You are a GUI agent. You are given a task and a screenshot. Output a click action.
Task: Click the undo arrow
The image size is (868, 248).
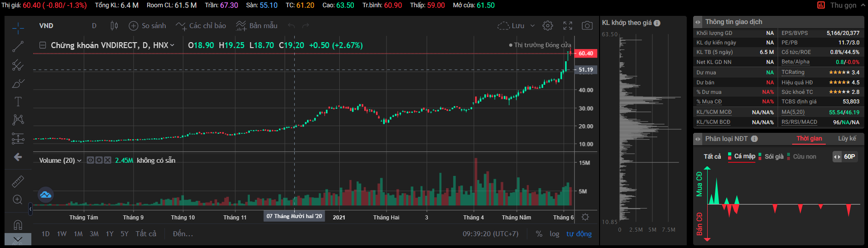[292, 26]
